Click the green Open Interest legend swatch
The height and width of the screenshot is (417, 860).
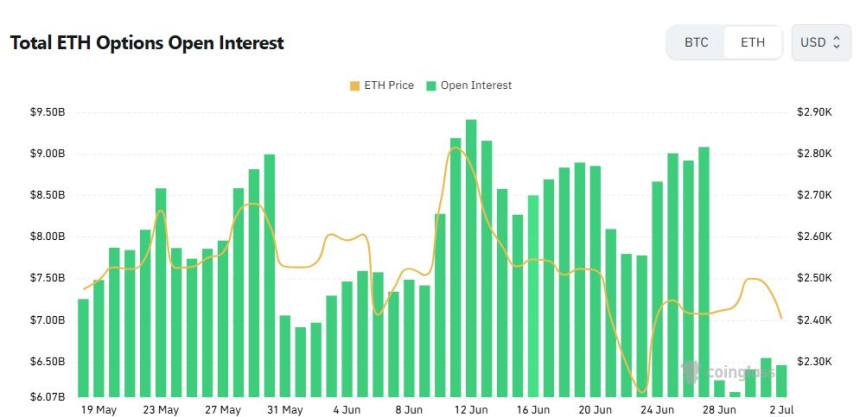click(432, 86)
